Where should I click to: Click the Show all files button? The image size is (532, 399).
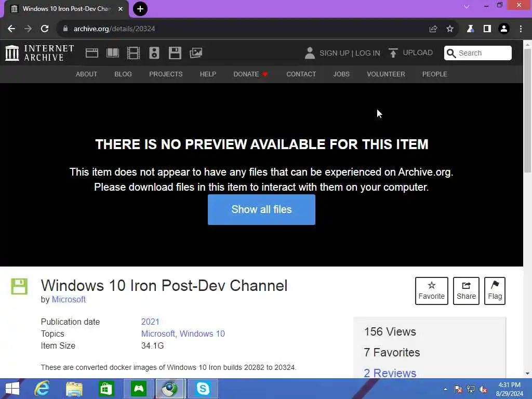click(x=261, y=209)
